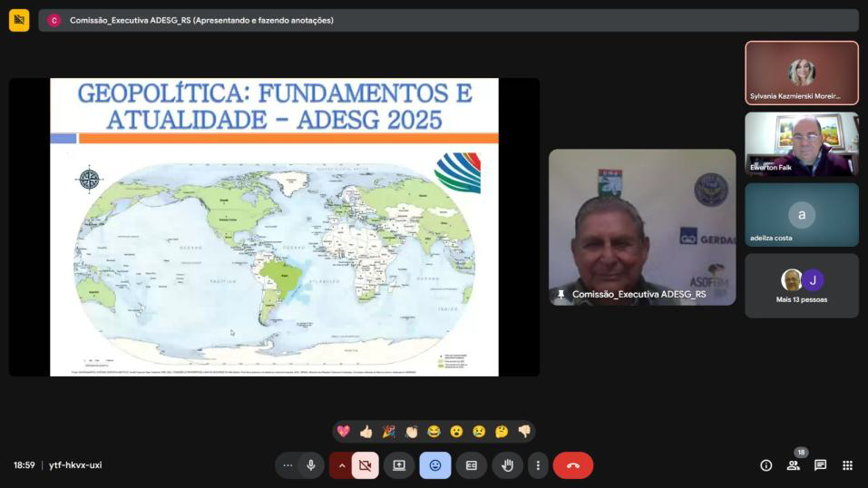Send the thumbs down reaction

pos(524,432)
